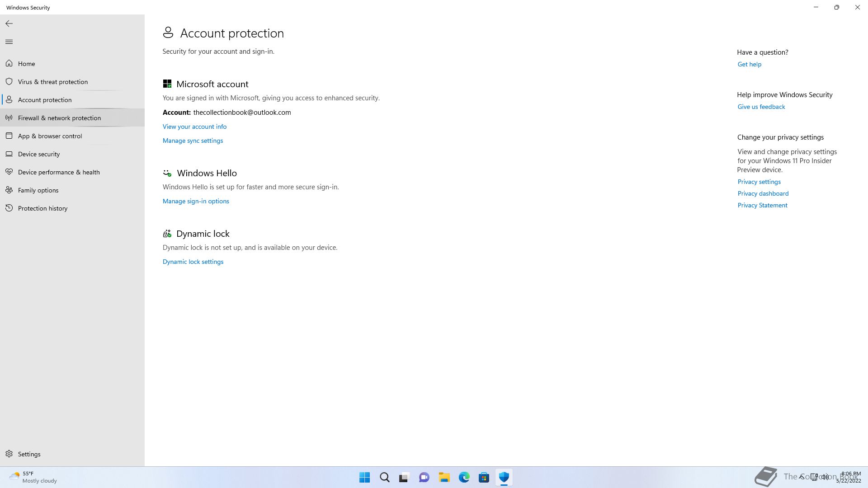Click the Device security laptop icon
Viewport: 868px width, 488px height.
click(9, 154)
